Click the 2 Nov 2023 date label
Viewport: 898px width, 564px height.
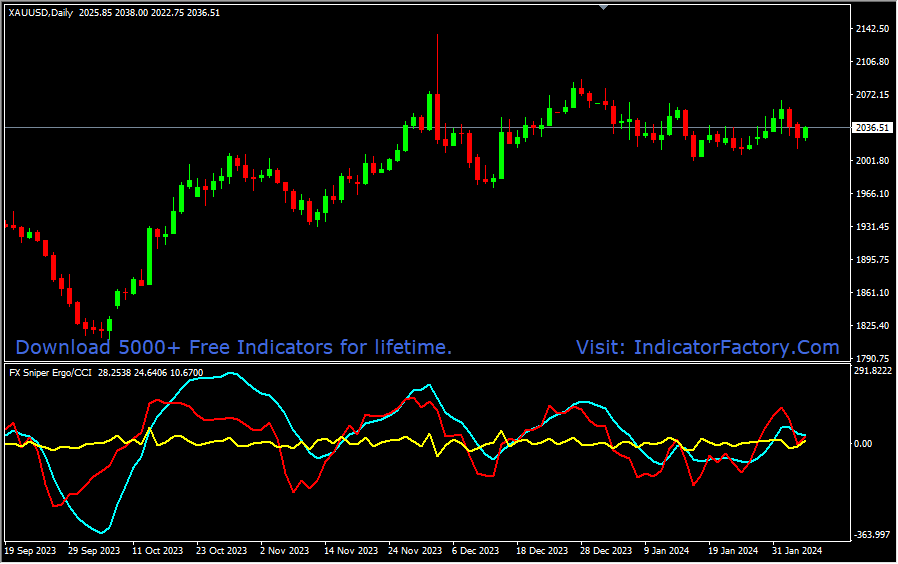pos(284,551)
